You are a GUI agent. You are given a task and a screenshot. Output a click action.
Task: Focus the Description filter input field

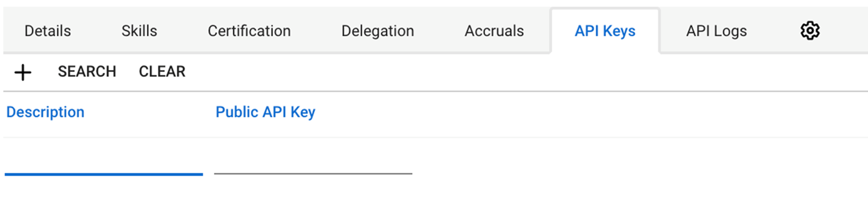(104, 163)
